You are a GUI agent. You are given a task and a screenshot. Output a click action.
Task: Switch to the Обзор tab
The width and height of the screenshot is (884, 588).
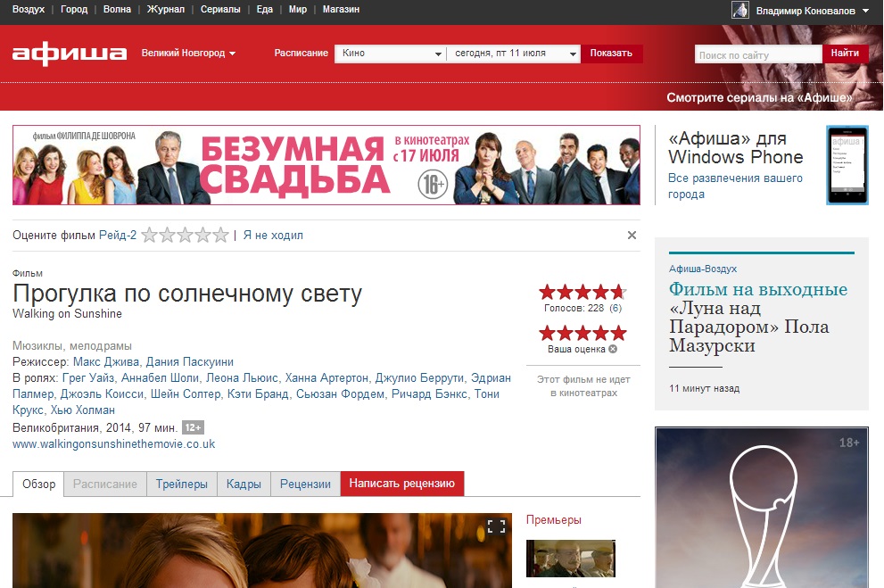click(x=38, y=484)
